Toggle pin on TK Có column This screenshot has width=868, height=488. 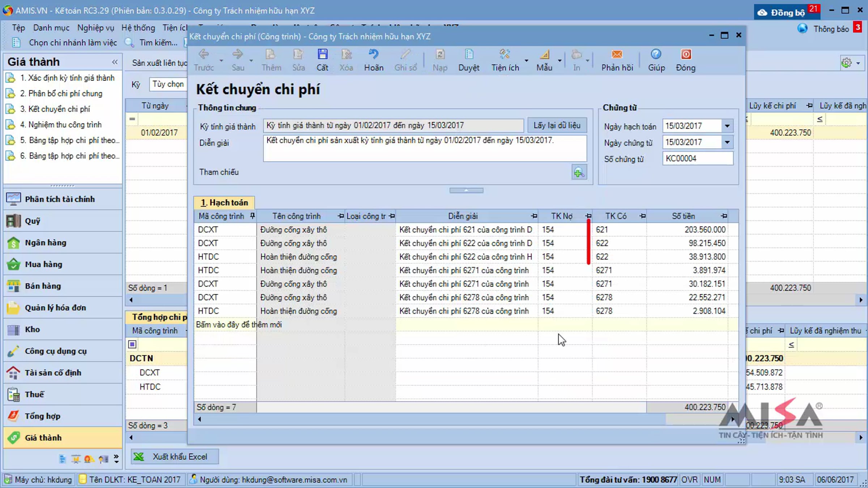(642, 216)
